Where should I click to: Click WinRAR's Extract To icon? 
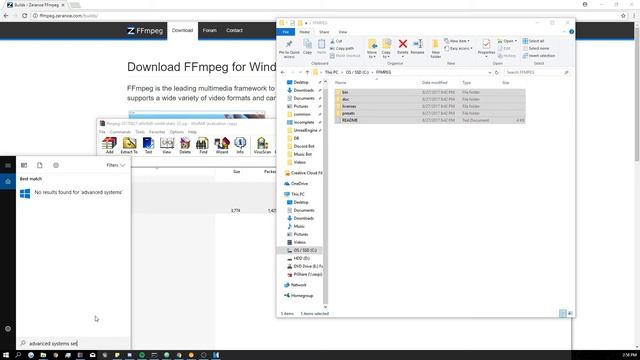point(129,145)
